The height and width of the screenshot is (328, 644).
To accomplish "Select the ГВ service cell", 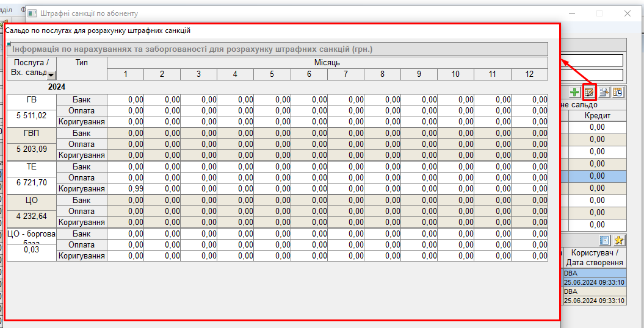I will pyautogui.click(x=31, y=99).
